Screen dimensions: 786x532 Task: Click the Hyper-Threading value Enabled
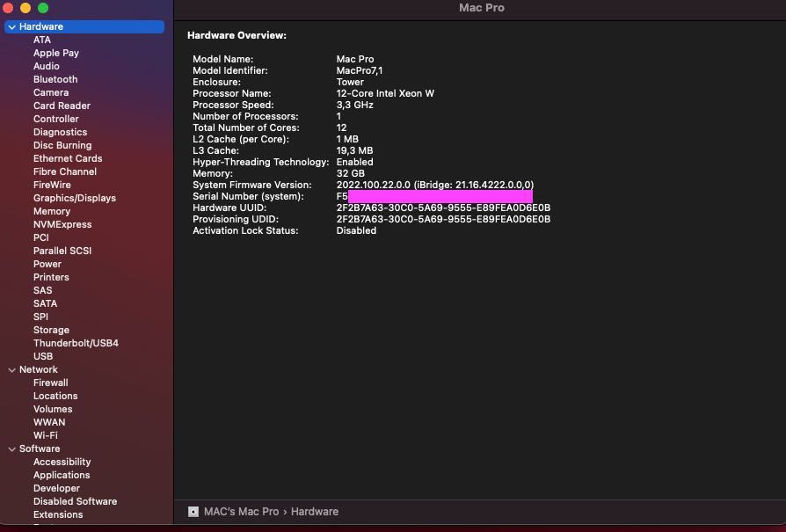click(x=355, y=163)
